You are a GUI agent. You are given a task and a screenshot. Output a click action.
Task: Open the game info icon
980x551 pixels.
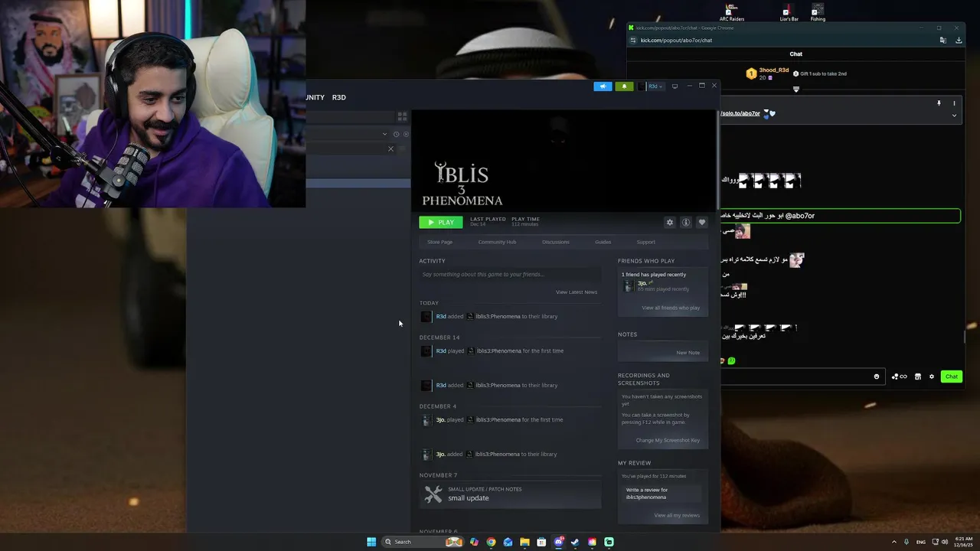click(686, 222)
